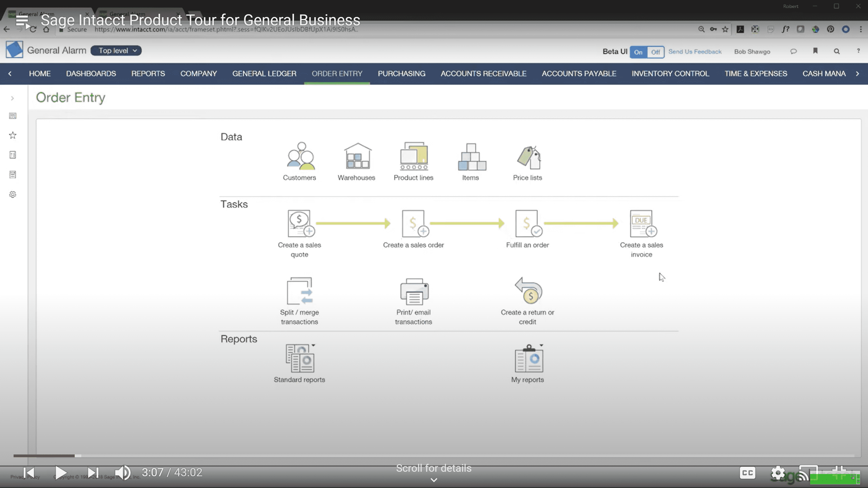Click the browser menu three-dots icon
868x488 pixels.
[861, 29]
